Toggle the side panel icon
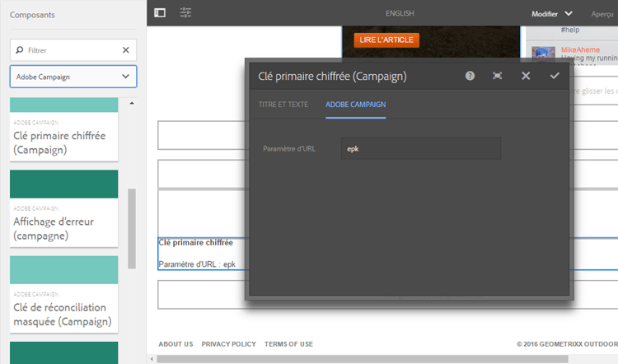618x364 pixels. 160,13
